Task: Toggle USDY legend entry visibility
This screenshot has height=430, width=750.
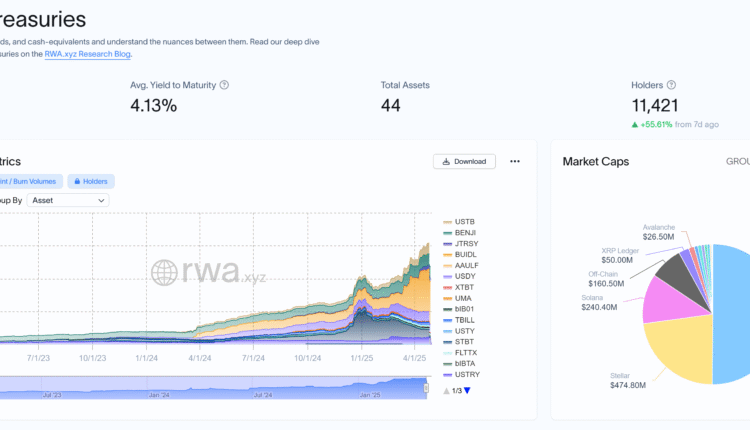Action: (465, 276)
